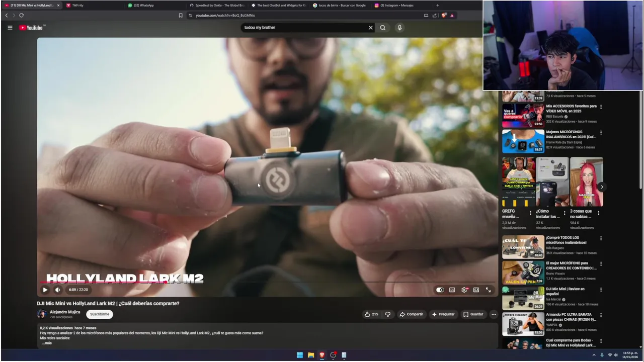Screen dimensions: 644x362
Task: Close the DJI Mic Mini tab
Action: (x=58, y=5)
